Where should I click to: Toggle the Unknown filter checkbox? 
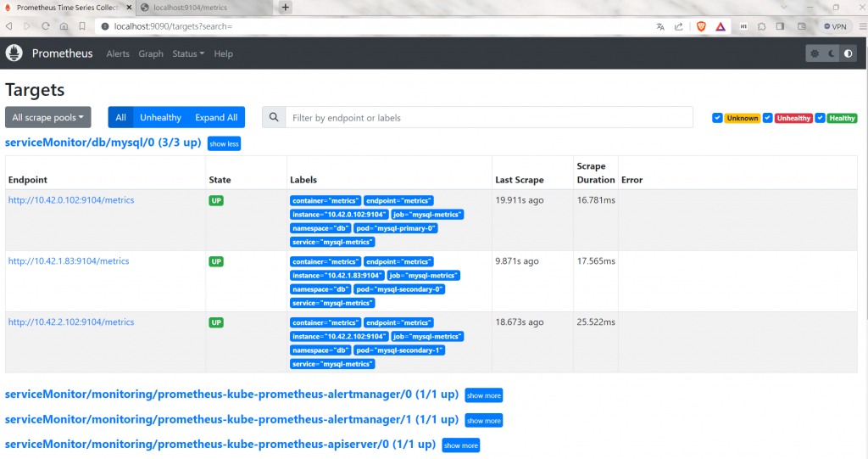pos(717,118)
